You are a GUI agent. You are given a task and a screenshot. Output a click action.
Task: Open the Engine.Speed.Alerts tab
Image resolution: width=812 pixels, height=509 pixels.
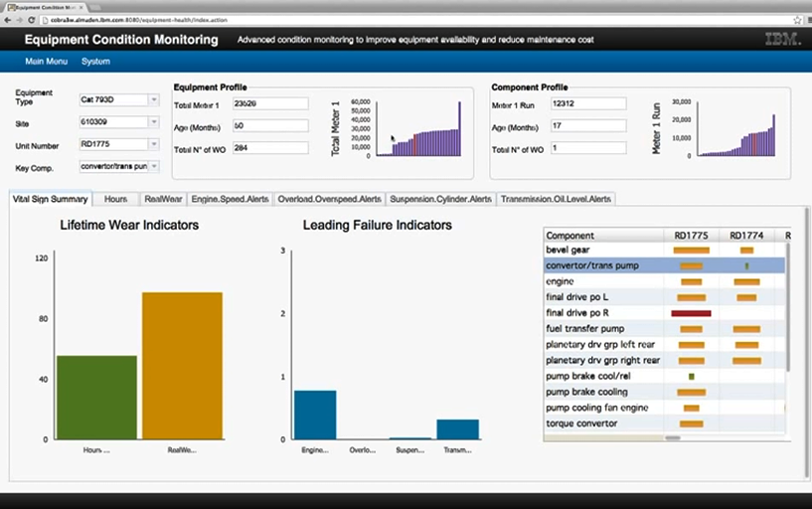click(x=230, y=199)
